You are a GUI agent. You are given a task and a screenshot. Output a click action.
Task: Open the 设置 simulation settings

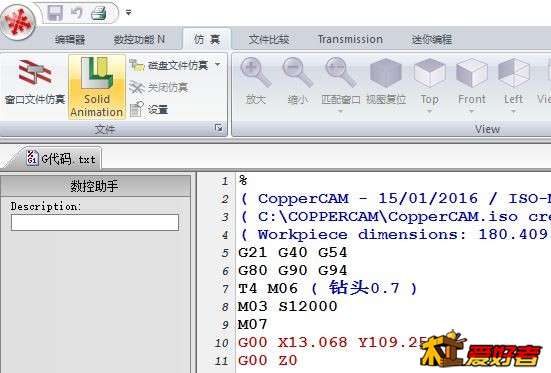point(149,110)
